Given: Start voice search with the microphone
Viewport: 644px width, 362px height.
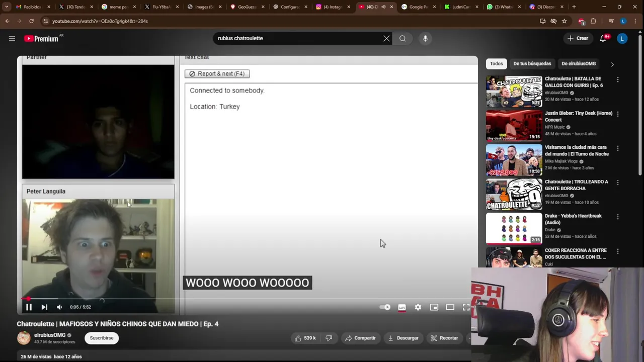Looking at the screenshot, I should point(425,38).
